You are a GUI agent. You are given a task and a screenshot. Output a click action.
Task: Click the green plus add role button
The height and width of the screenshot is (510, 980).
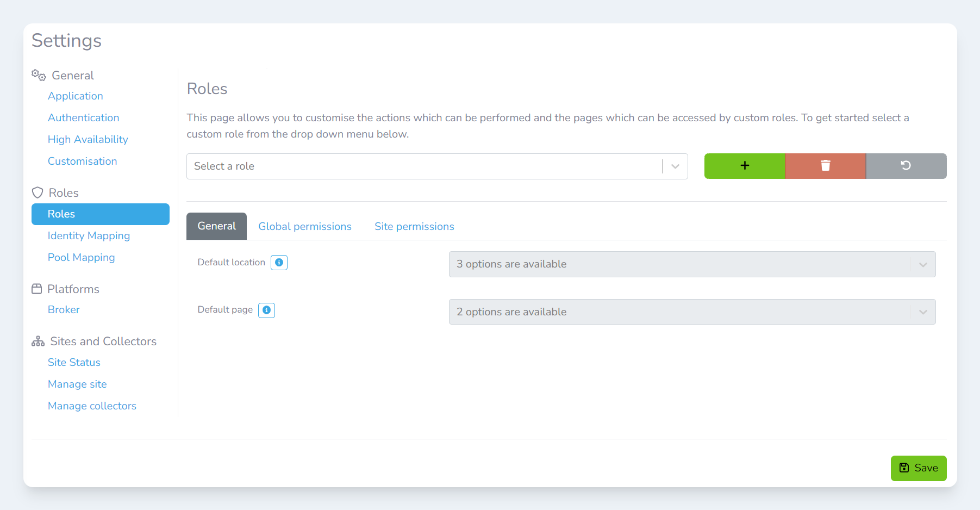coord(744,166)
